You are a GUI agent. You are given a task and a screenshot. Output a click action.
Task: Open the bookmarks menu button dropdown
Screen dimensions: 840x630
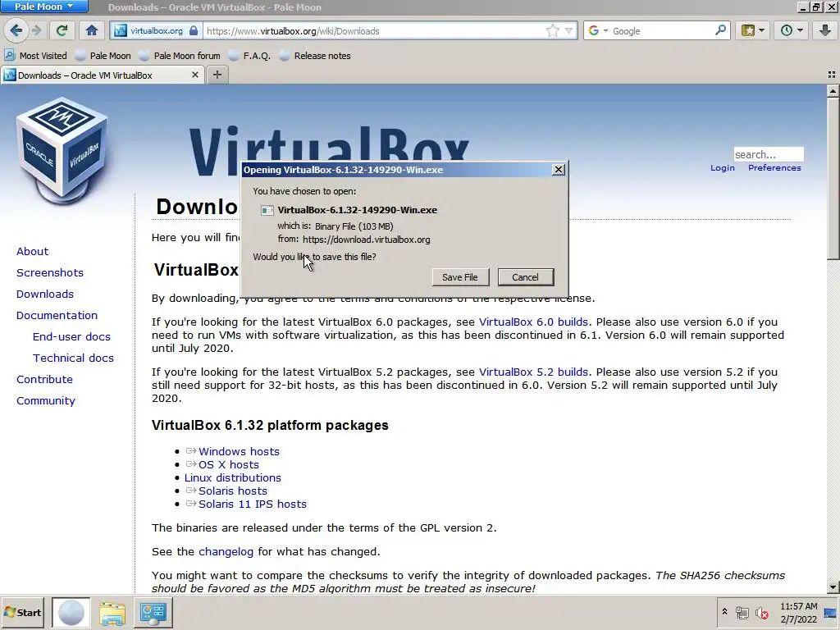(x=753, y=30)
